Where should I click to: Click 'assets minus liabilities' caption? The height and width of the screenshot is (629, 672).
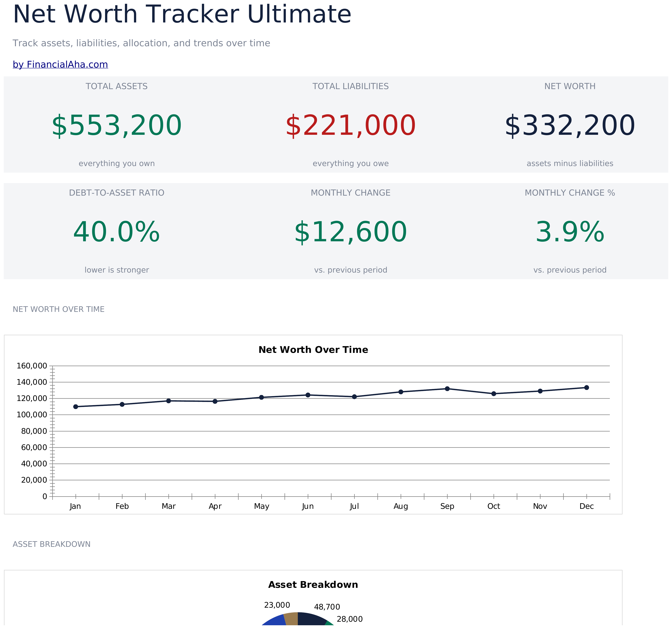click(x=570, y=163)
